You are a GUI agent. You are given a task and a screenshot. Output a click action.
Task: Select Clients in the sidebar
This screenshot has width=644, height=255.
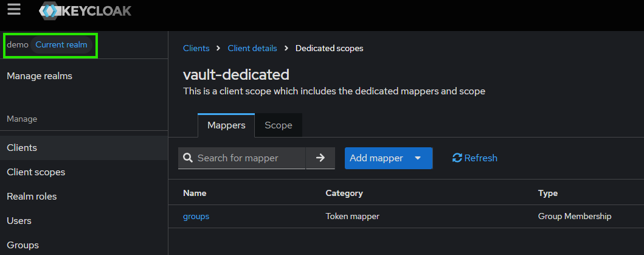(22, 148)
